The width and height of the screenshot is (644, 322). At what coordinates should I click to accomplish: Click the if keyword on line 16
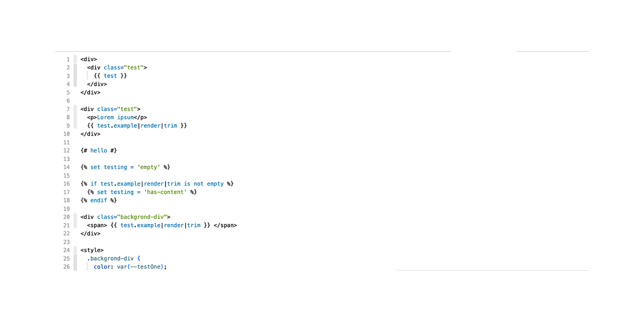[94, 183]
